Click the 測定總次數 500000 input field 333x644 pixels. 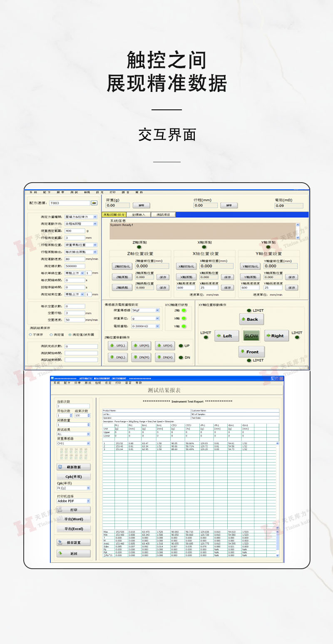coord(75,266)
